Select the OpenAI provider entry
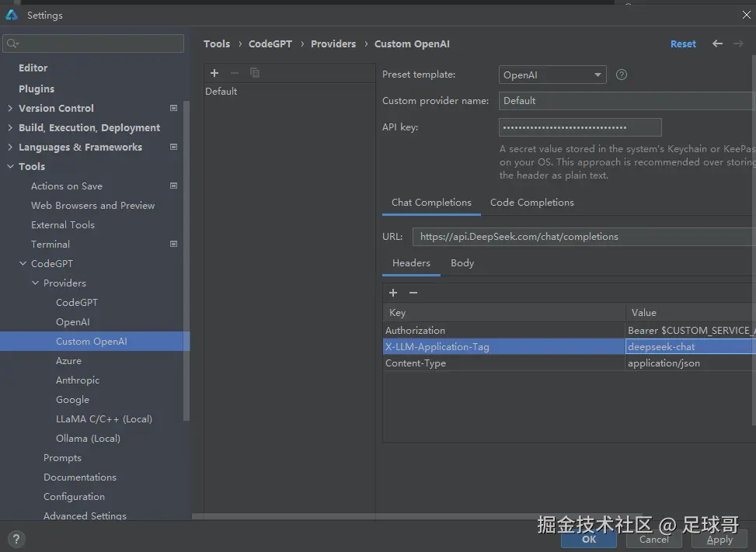Screen dimensions: 756x552 [x=73, y=321]
